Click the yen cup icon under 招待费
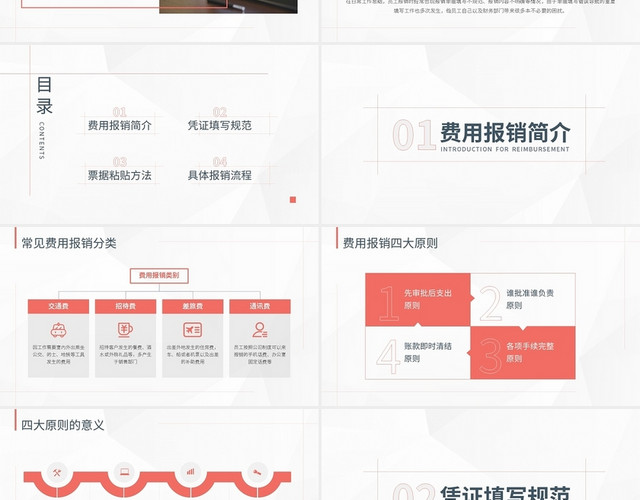Screen dimensions: 640x500 [125, 330]
